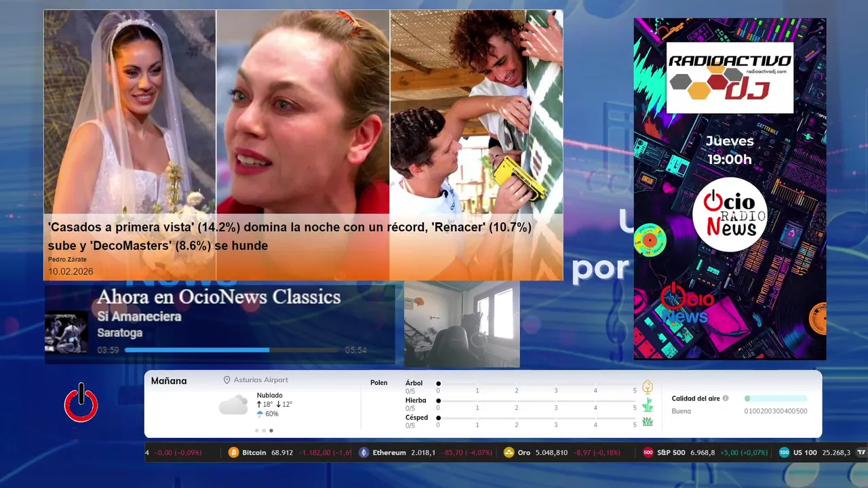Click the RadioactivoDJ logo banner
The width and height of the screenshot is (868, 488).
tap(730, 77)
